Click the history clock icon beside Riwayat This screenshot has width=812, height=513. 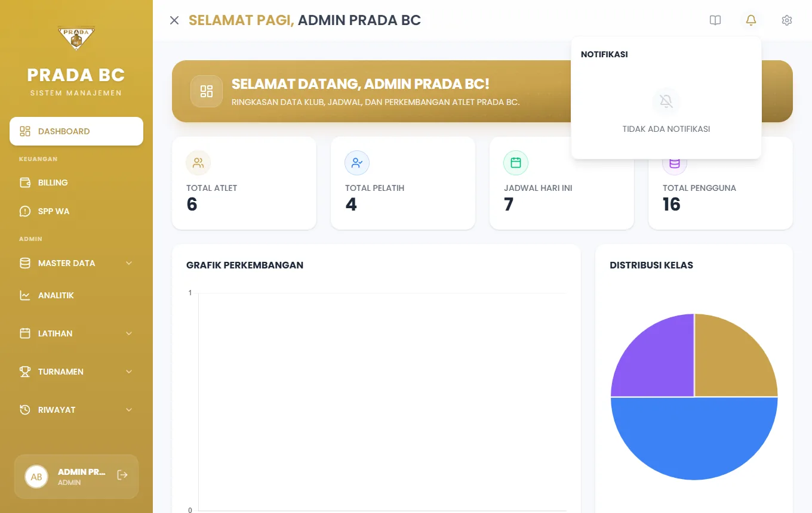tap(25, 410)
